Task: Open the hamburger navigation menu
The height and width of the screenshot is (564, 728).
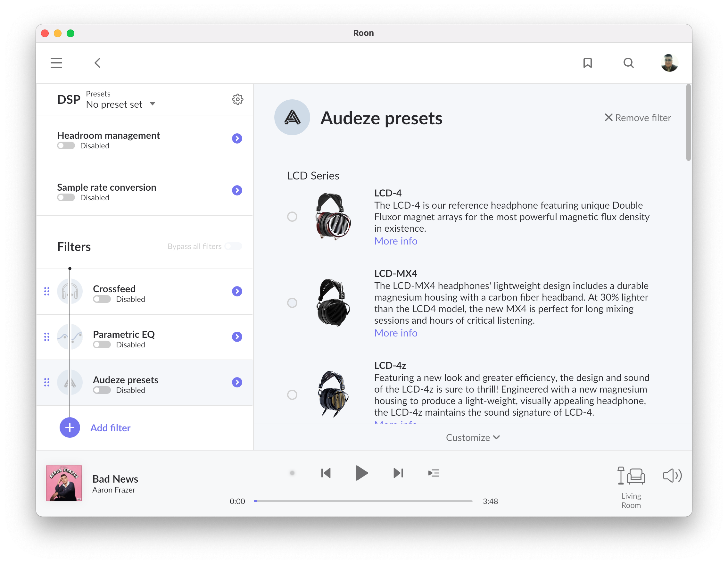Action: point(56,63)
